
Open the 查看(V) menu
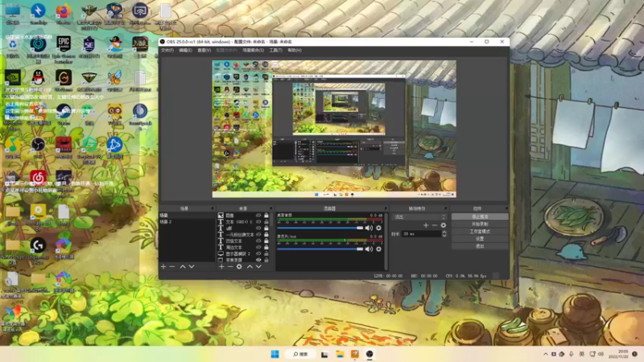click(204, 50)
